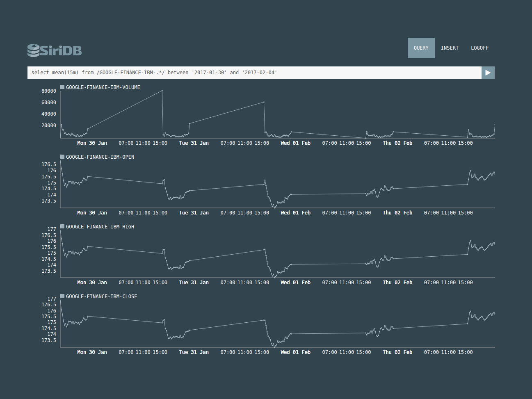This screenshot has height=399, width=532.
Task: Open the QUERY tab
Action: pyautogui.click(x=421, y=48)
